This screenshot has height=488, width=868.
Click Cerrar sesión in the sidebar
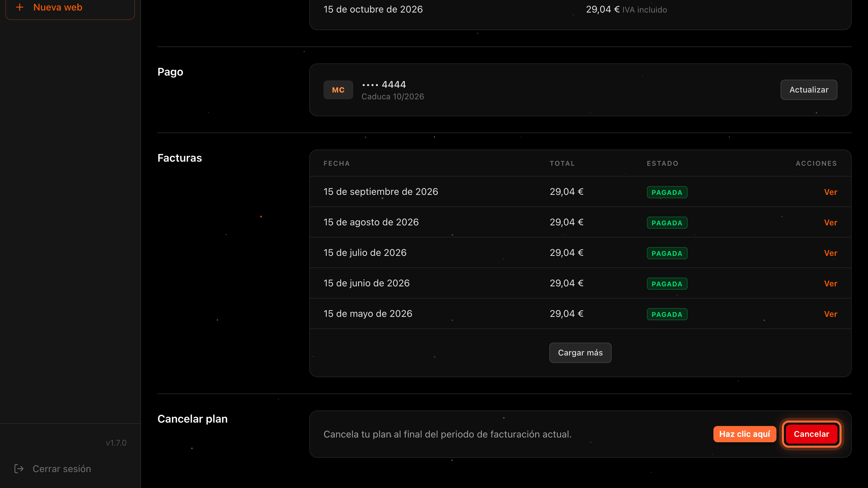point(62,469)
